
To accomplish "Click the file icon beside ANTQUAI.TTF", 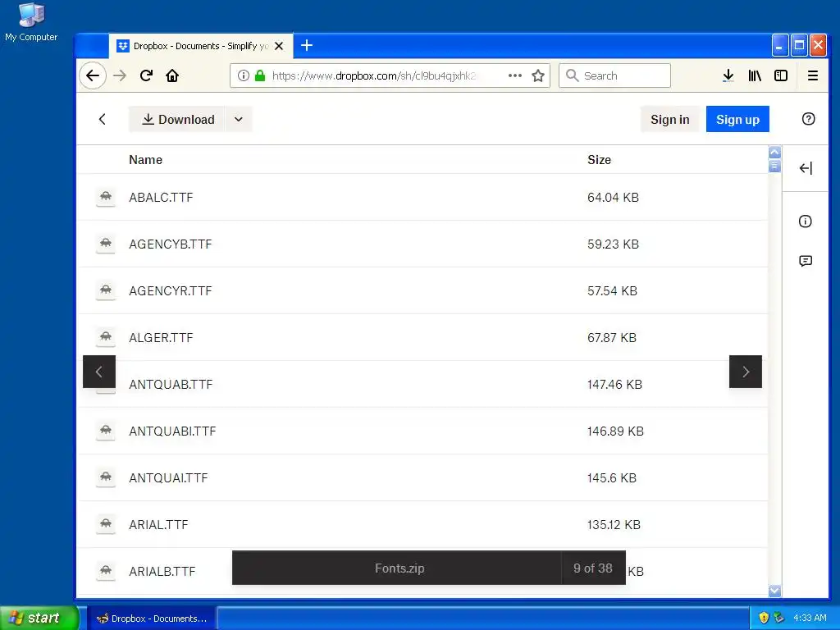I will click(106, 477).
